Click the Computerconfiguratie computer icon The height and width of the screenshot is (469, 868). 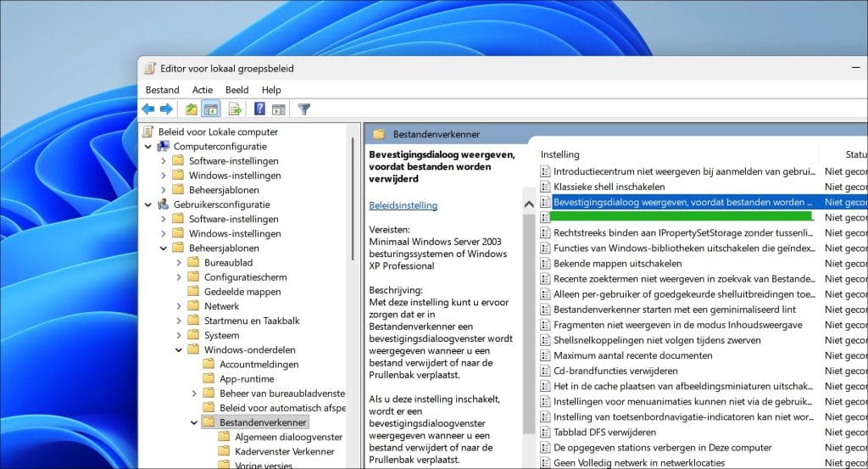(164, 146)
